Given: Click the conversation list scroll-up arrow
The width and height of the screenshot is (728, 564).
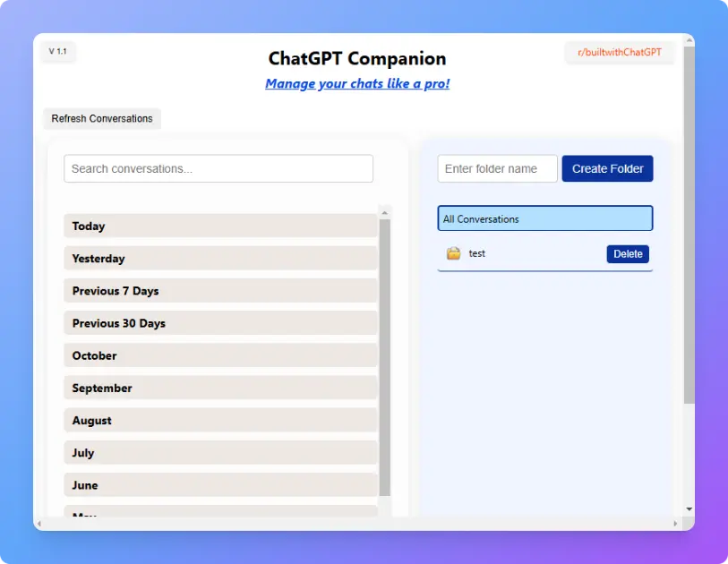Looking at the screenshot, I should [x=384, y=212].
